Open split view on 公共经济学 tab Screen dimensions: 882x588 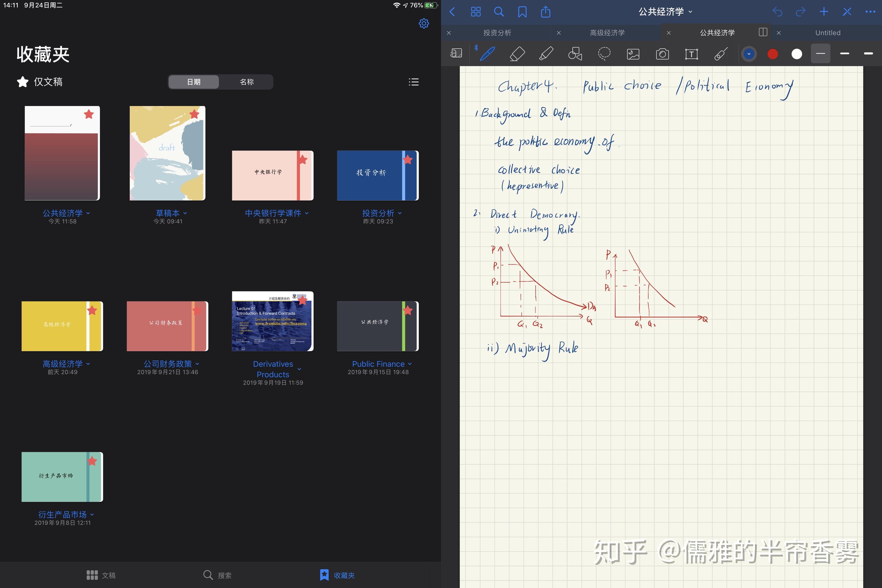pyautogui.click(x=762, y=33)
